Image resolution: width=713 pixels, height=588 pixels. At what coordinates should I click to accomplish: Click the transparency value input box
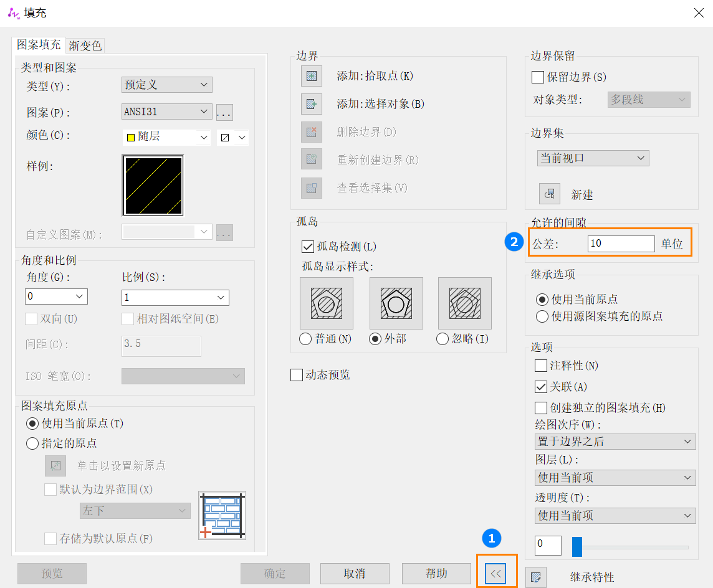tap(548, 545)
